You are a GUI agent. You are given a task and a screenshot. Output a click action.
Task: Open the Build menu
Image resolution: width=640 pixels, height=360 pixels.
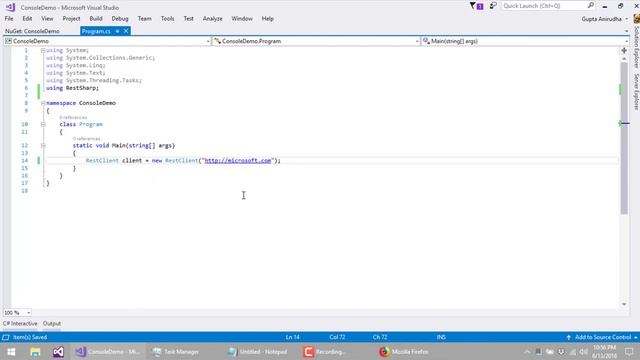pyautogui.click(x=96, y=19)
